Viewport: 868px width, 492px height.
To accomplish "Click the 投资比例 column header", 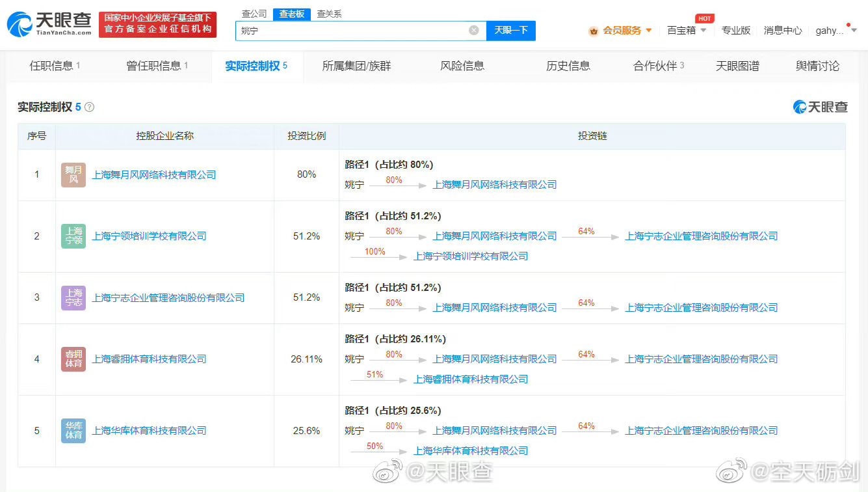I will [x=306, y=137].
